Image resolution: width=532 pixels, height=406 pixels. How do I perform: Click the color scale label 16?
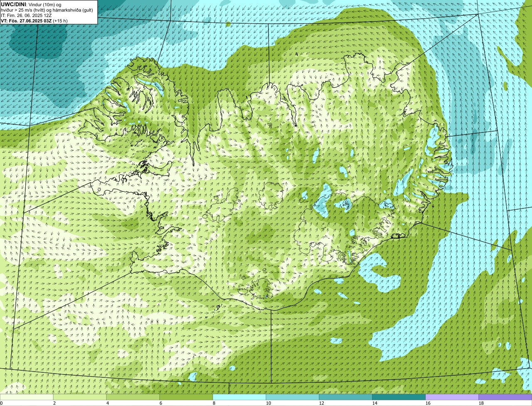[x=428, y=403]
